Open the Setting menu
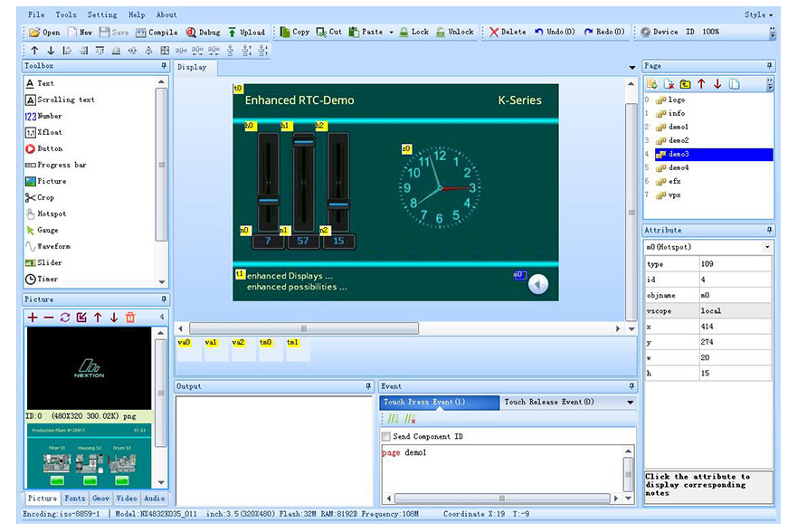 (102, 14)
